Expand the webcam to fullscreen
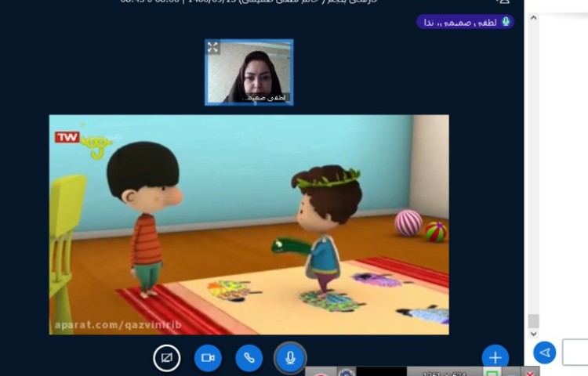The width and height of the screenshot is (588, 376). tap(213, 48)
